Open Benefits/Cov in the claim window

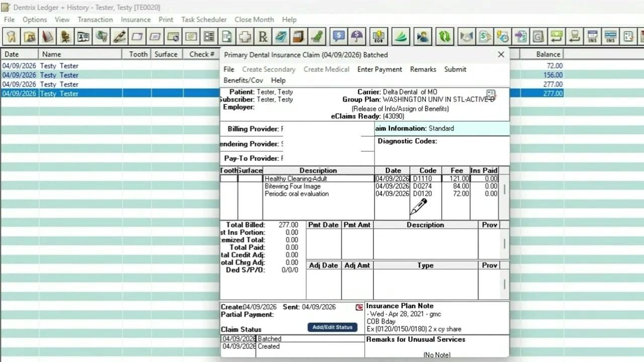243,80
